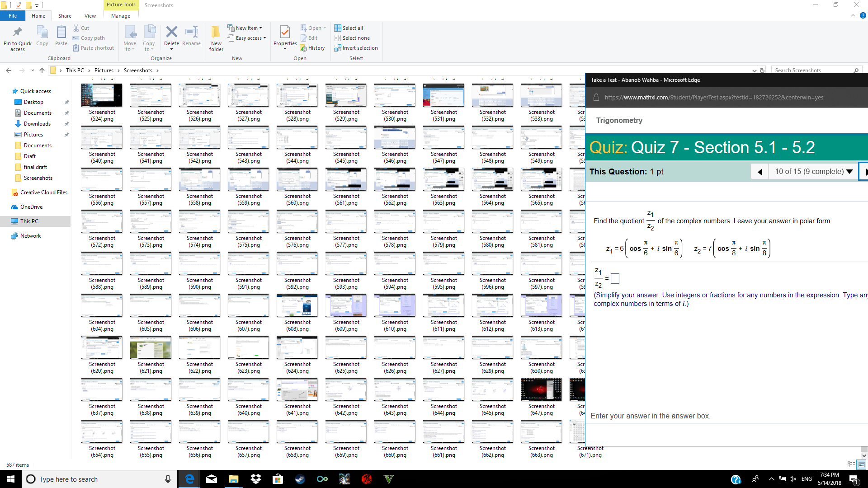Screen dimensions: 868x488
Task: Create a New folder from ribbon
Action: pyautogui.click(x=216, y=38)
